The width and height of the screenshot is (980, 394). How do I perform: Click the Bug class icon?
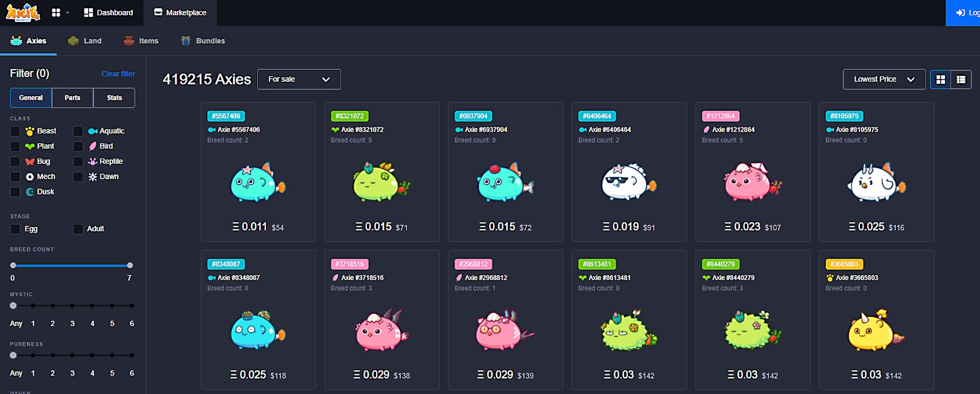[30, 162]
